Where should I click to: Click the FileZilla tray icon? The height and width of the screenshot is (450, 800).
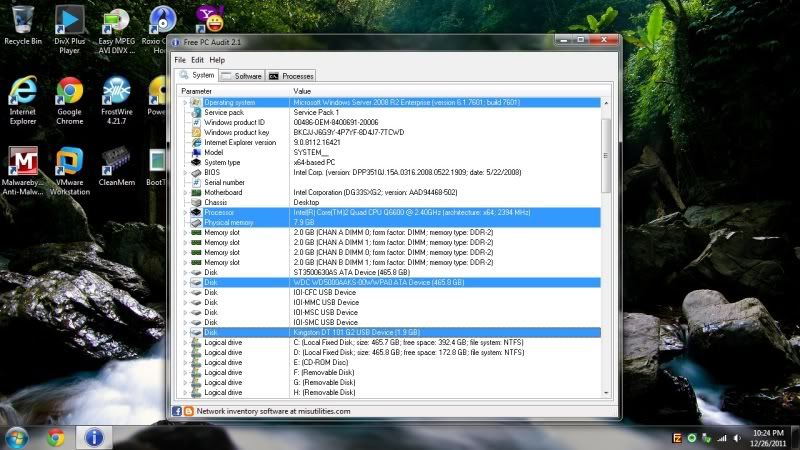pos(677,438)
